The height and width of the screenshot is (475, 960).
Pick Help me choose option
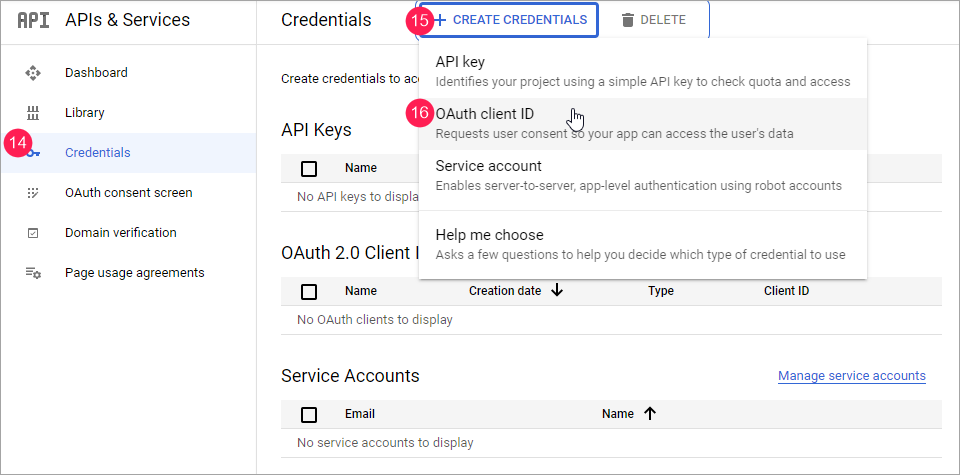(490, 235)
